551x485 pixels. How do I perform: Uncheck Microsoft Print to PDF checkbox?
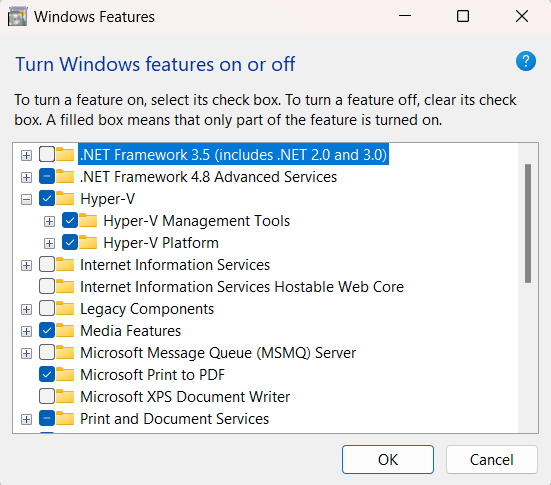[x=47, y=374]
